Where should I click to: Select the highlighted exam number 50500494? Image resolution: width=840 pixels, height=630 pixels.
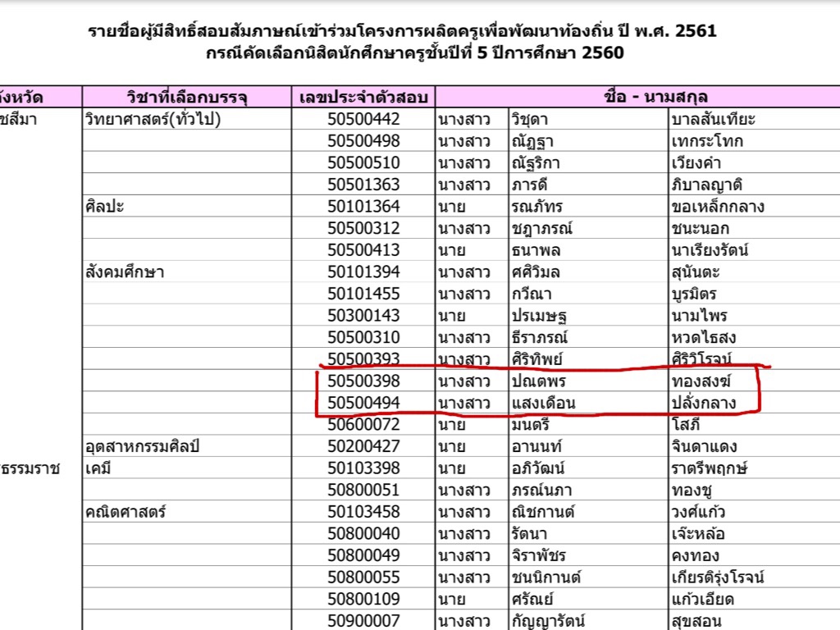pyautogui.click(x=363, y=403)
